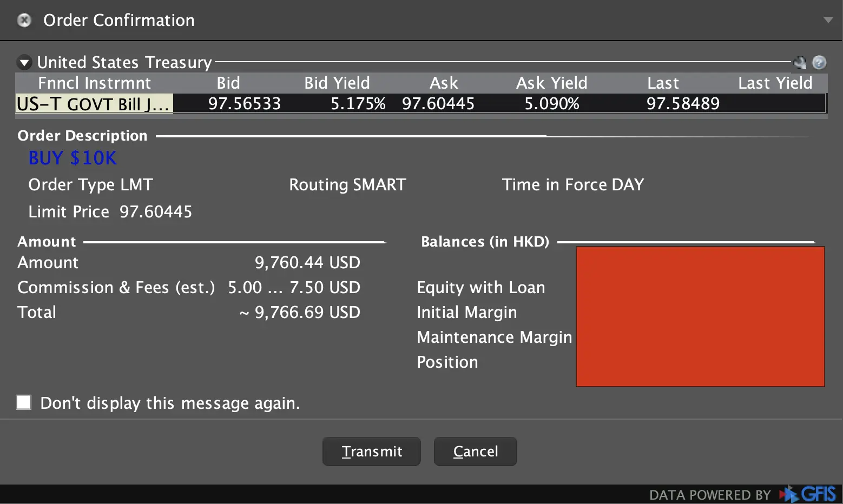Click the Ask price value 97.60445
The height and width of the screenshot is (504, 843).
pos(438,103)
